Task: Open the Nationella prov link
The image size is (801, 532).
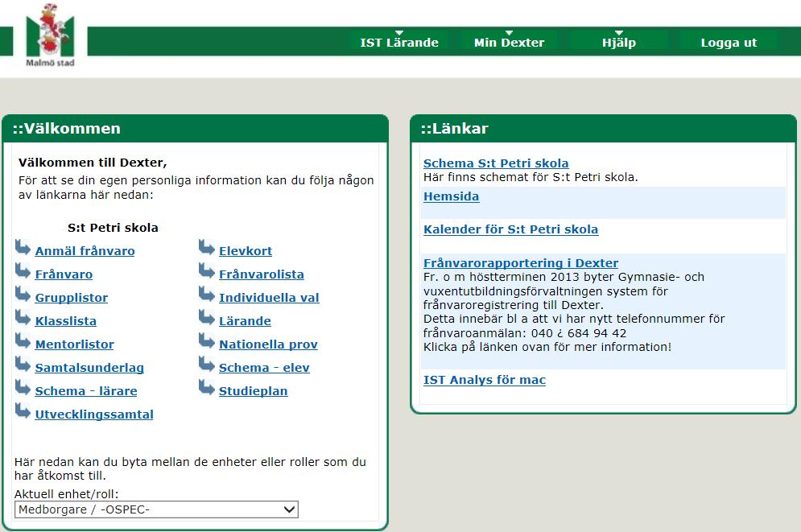Action: click(268, 344)
